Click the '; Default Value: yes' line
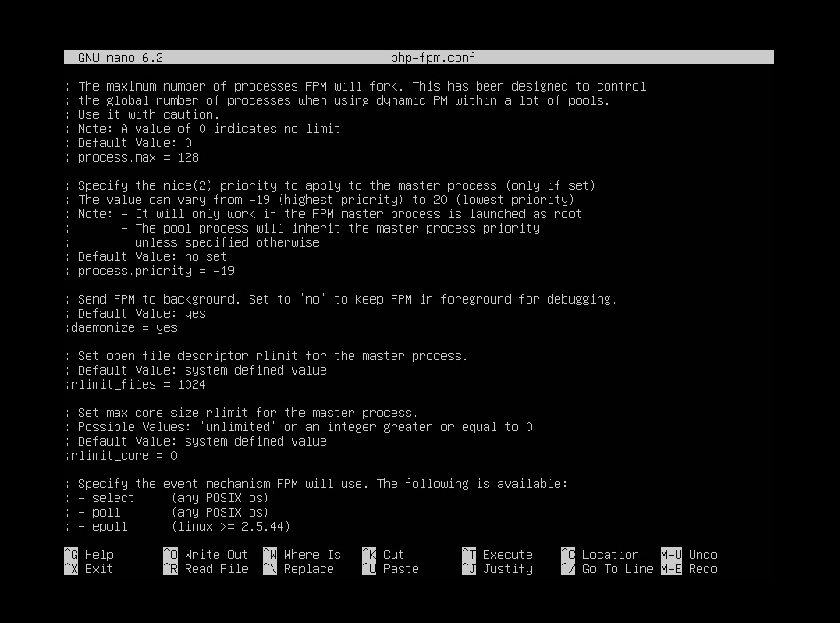Viewport: 840px width, 623px height. coord(135,313)
